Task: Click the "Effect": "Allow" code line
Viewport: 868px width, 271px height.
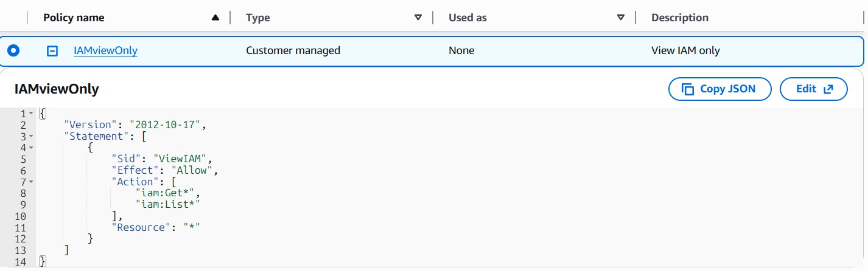Action: (x=164, y=171)
